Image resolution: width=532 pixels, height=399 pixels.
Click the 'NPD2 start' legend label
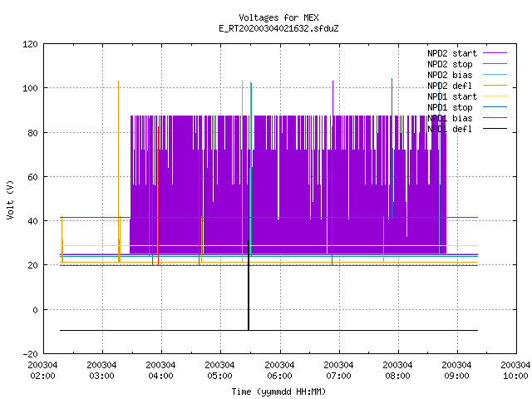point(452,53)
